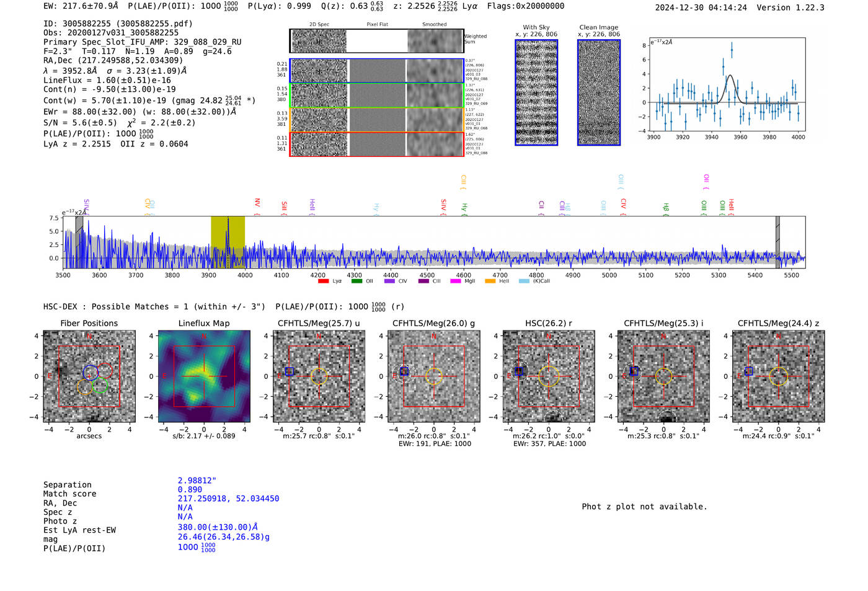Open the Fiber Positions image
Screen dimensions: 868x591
(x=89, y=376)
